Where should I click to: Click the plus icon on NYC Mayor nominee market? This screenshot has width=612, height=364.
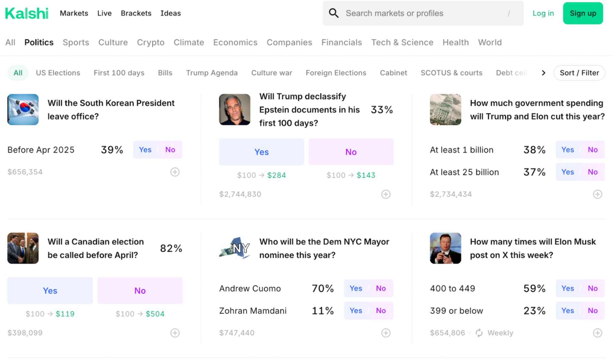(x=386, y=333)
